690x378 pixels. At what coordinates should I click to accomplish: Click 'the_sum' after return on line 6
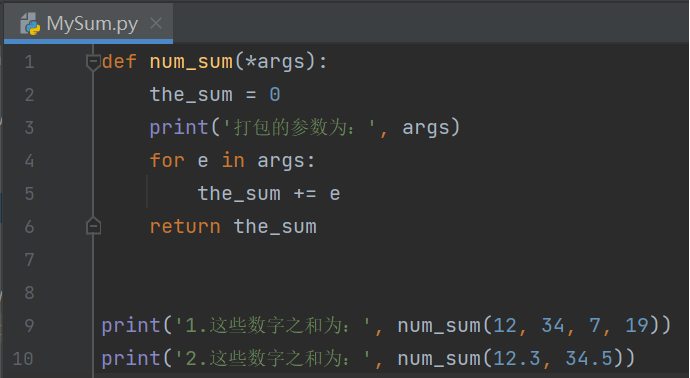[x=275, y=227]
